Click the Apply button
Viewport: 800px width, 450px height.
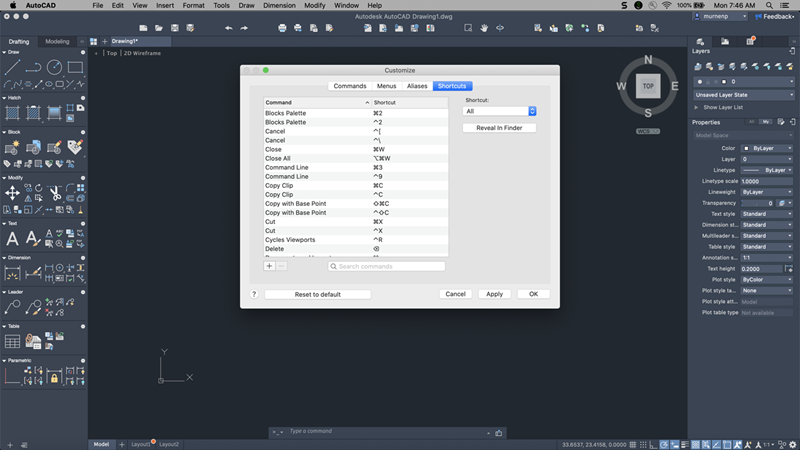(x=494, y=294)
